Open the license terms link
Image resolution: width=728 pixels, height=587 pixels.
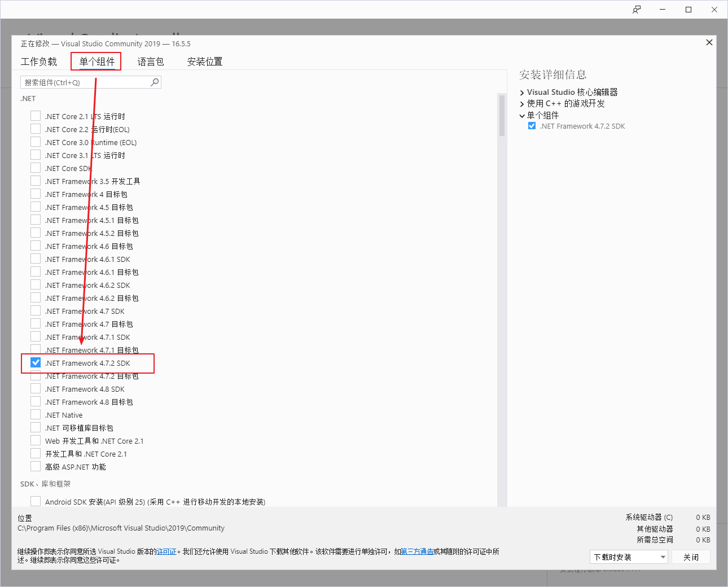click(x=166, y=551)
